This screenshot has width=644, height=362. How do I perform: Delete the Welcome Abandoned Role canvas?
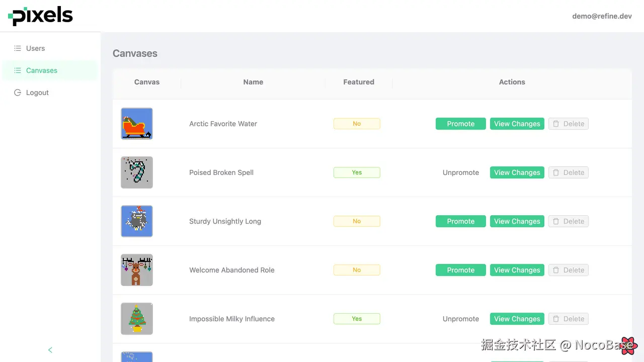click(569, 270)
